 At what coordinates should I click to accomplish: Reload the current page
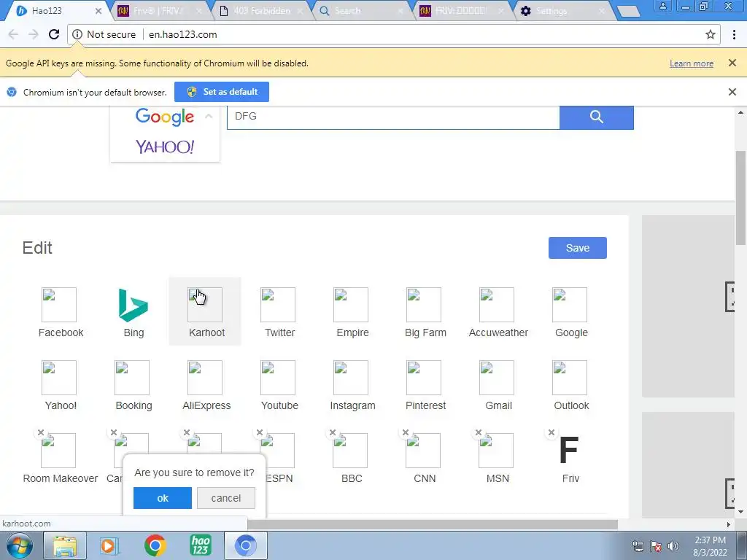pyautogui.click(x=54, y=34)
